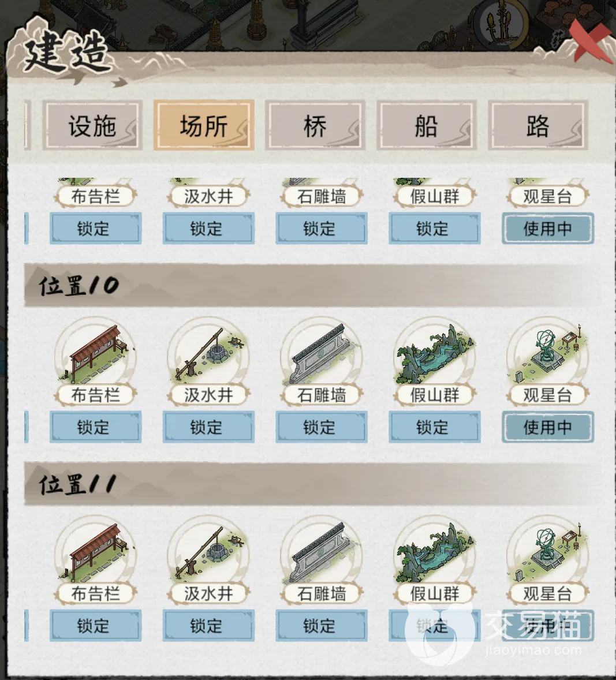Viewport: 616px width, 680px height.
Task: Click 锁定 under 布告栏 in 位置10
Action: pyautogui.click(x=95, y=427)
